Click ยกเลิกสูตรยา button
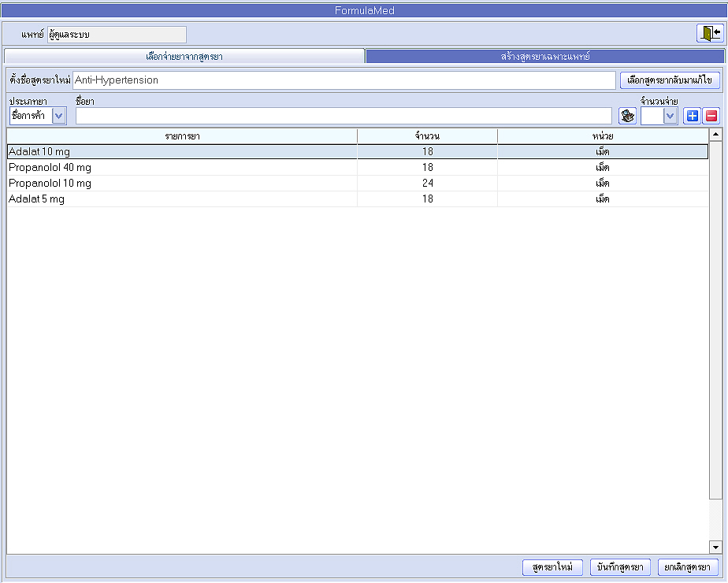This screenshot has width=728, height=583. pos(688,566)
